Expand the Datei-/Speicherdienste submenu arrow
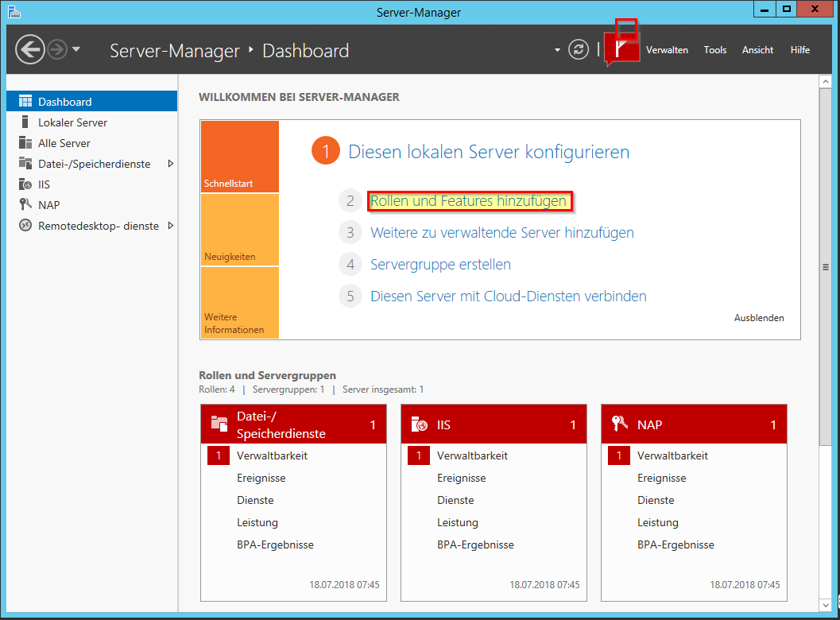The width and height of the screenshot is (840, 620). pyautogui.click(x=170, y=164)
